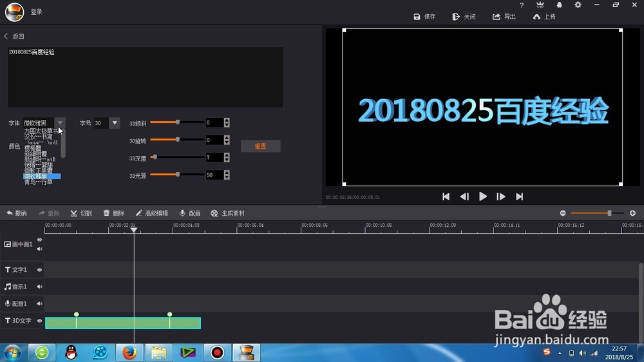Click the 导出 export button
This screenshot has width=644, height=362.
504,17
